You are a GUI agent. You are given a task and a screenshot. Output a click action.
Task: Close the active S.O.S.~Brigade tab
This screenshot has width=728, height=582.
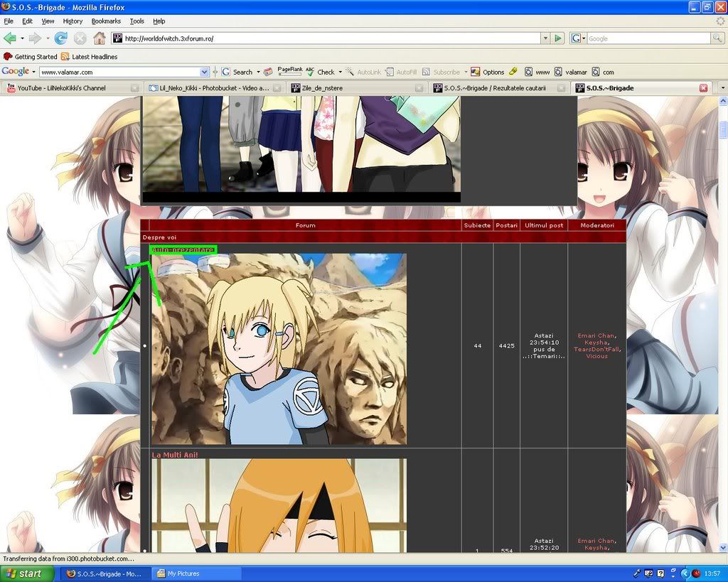click(703, 87)
